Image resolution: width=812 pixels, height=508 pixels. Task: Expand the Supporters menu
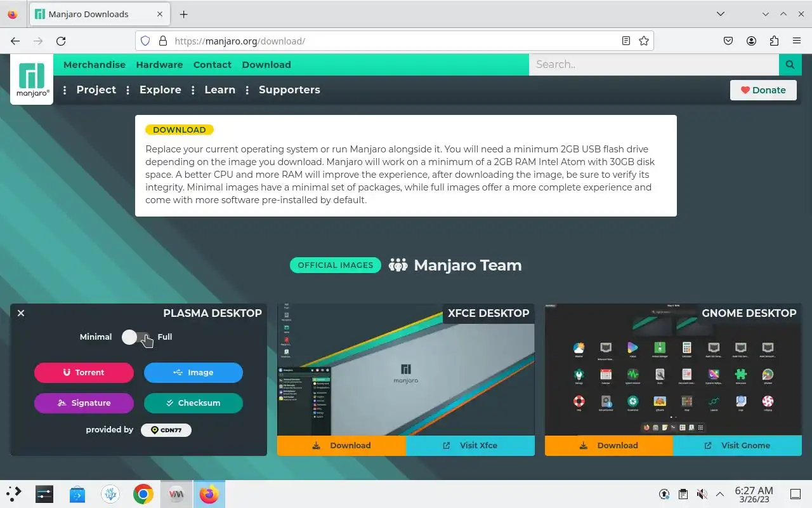click(x=289, y=90)
